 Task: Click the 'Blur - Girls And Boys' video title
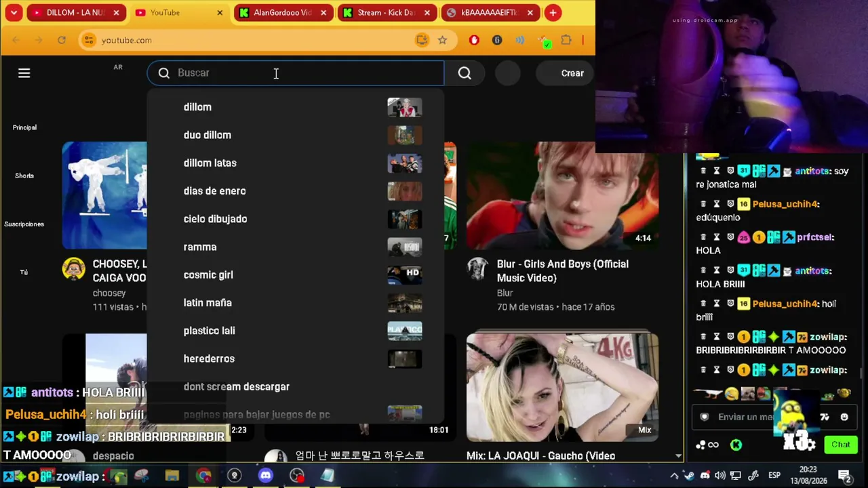[563, 270]
